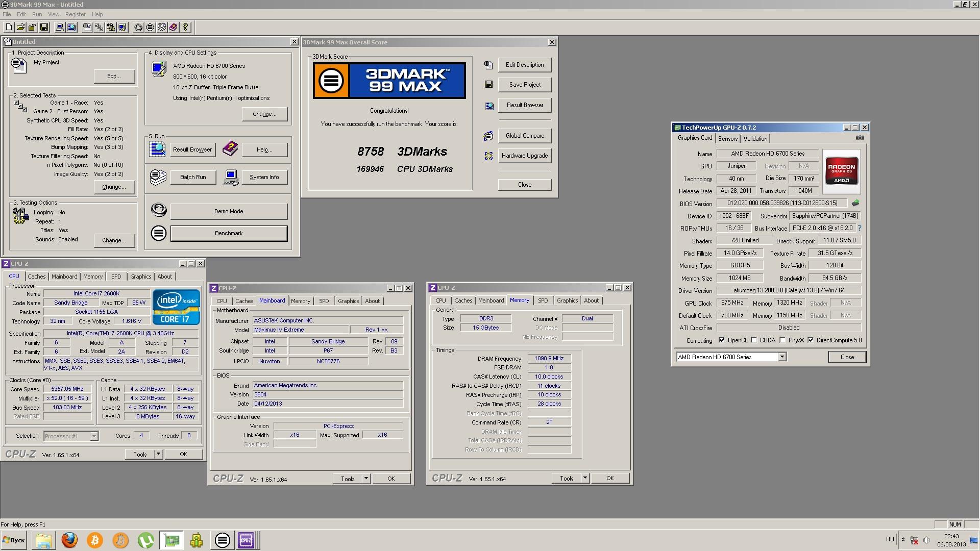The width and height of the screenshot is (980, 551).
Task: Click the Hardware Upgrade icon in score window
Action: 488,156
